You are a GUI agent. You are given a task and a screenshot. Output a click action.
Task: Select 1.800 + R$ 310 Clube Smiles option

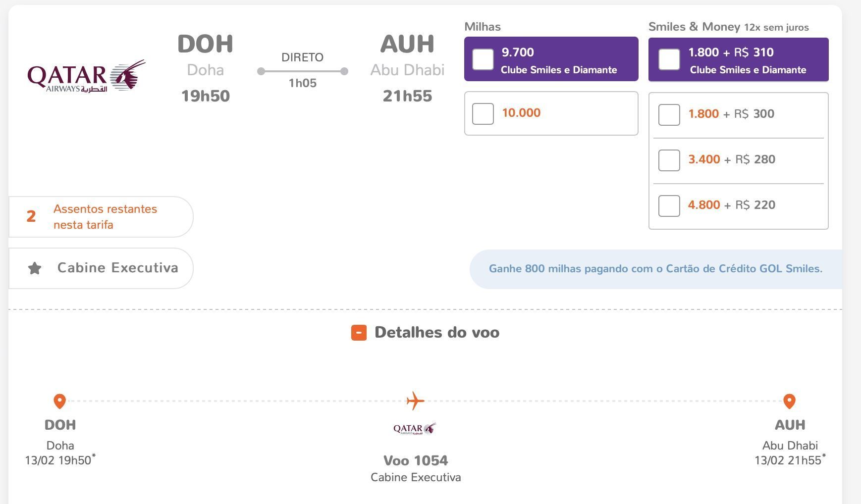[x=669, y=59]
